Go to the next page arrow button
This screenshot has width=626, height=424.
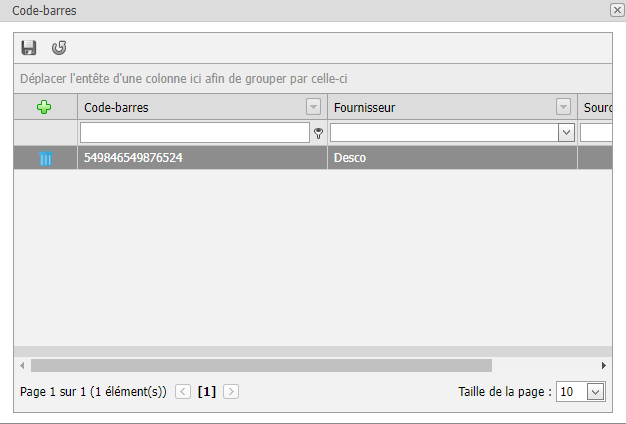click(x=231, y=392)
